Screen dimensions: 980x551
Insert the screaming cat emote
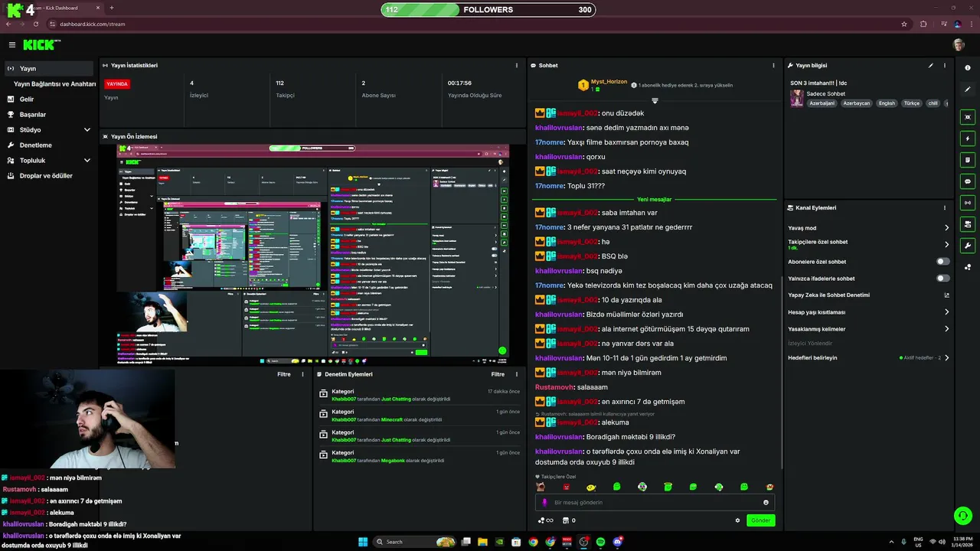pos(541,487)
